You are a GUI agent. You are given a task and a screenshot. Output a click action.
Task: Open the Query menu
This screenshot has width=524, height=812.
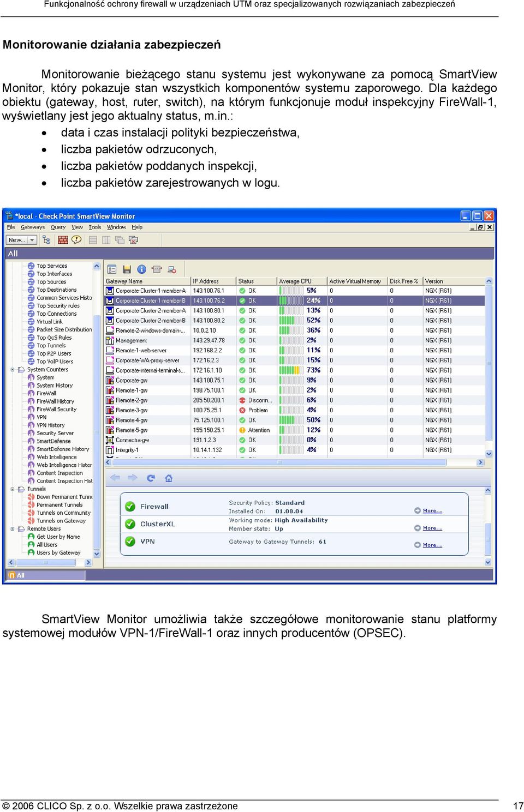pyautogui.click(x=58, y=227)
